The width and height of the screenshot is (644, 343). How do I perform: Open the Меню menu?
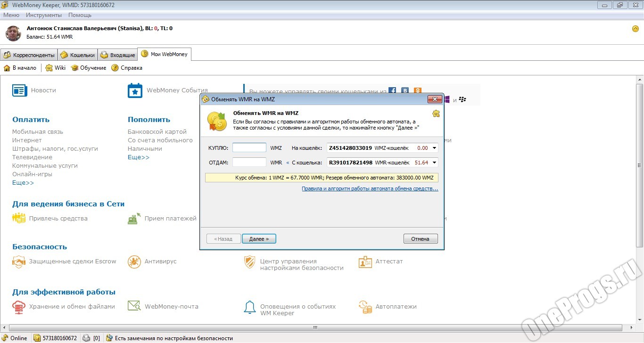pos(11,15)
